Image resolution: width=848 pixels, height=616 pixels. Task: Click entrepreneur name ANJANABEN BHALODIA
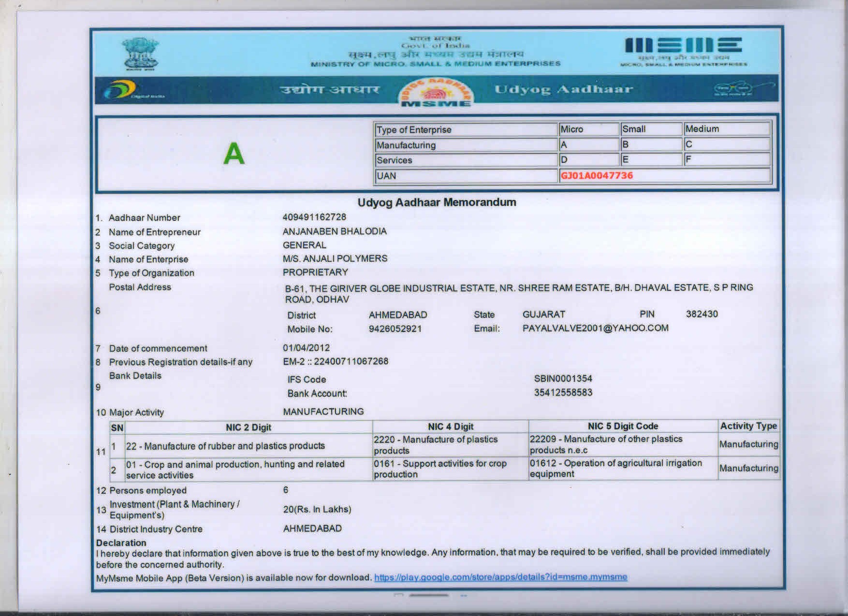click(x=335, y=231)
